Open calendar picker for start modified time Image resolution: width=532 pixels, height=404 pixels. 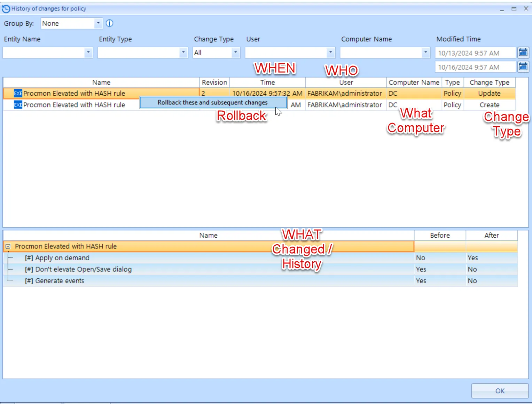click(x=523, y=53)
